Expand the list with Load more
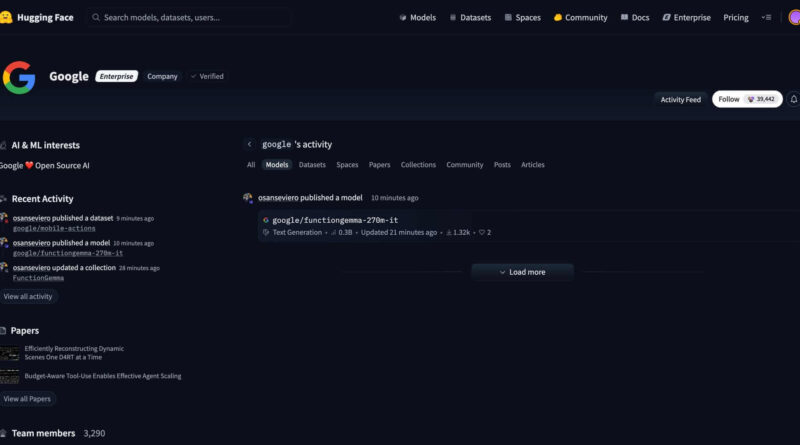This screenshot has width=800, height=445. coord(522,272)
